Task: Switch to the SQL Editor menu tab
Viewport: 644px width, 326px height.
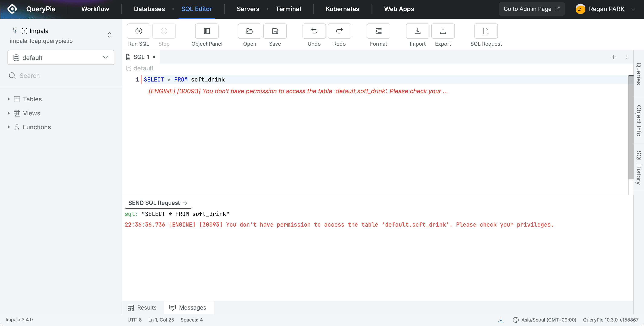Action: coord(196,9)
